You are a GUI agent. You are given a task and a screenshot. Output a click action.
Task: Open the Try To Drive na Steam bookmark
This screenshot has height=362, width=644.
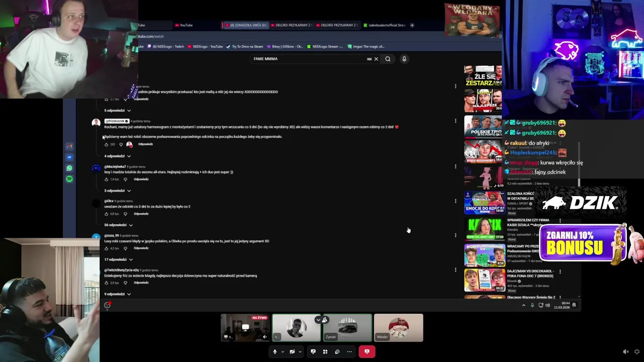tap(245, 46)
